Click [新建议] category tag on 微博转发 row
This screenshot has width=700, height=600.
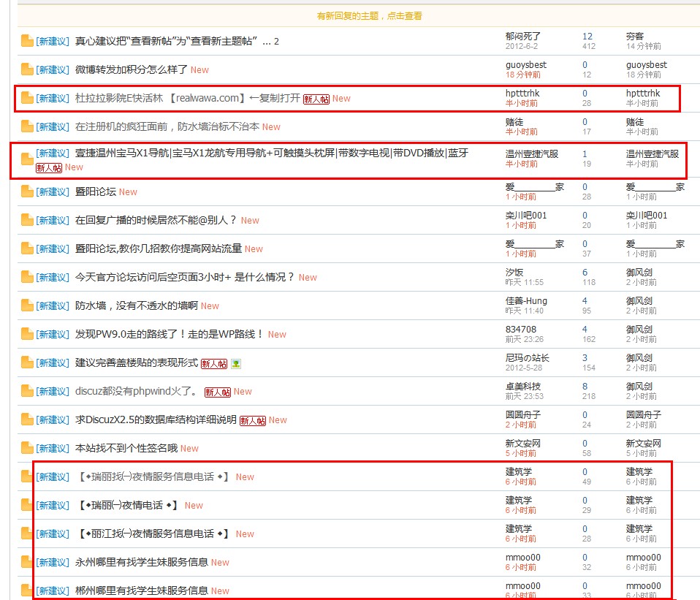(x=53, y=69)
